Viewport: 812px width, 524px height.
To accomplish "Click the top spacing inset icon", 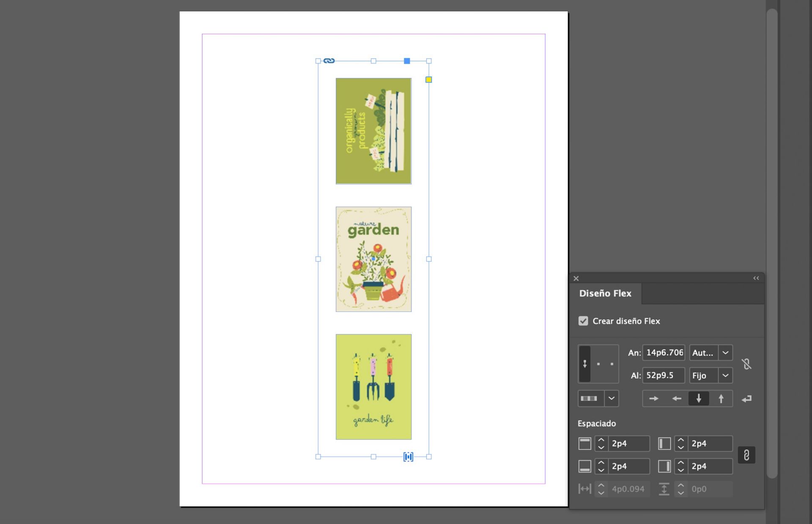I will click(x=584, y=443).
